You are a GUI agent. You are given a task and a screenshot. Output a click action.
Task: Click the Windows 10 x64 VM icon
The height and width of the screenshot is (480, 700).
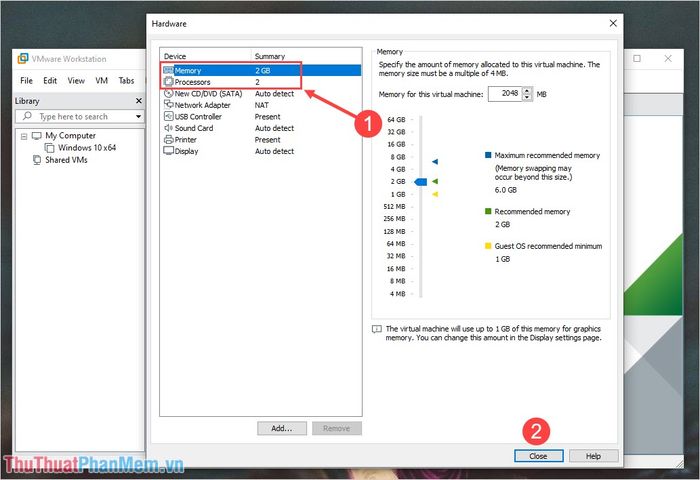pos(50,147)
